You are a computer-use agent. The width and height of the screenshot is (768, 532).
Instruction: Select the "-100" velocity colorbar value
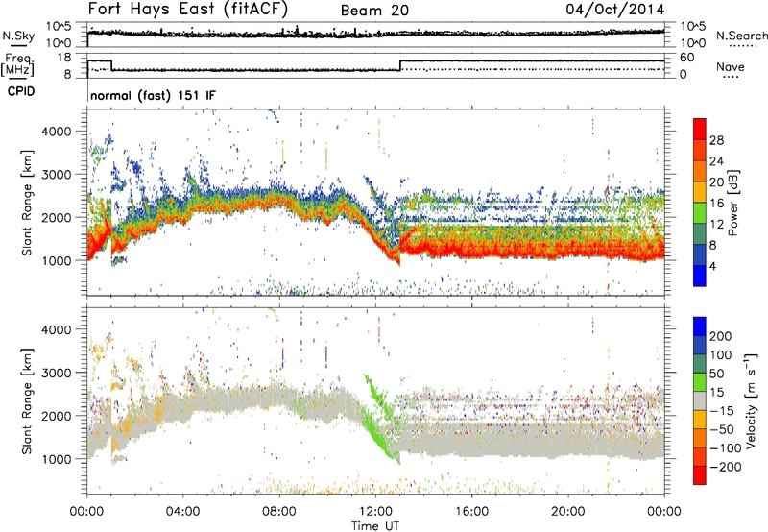(725, 448)
